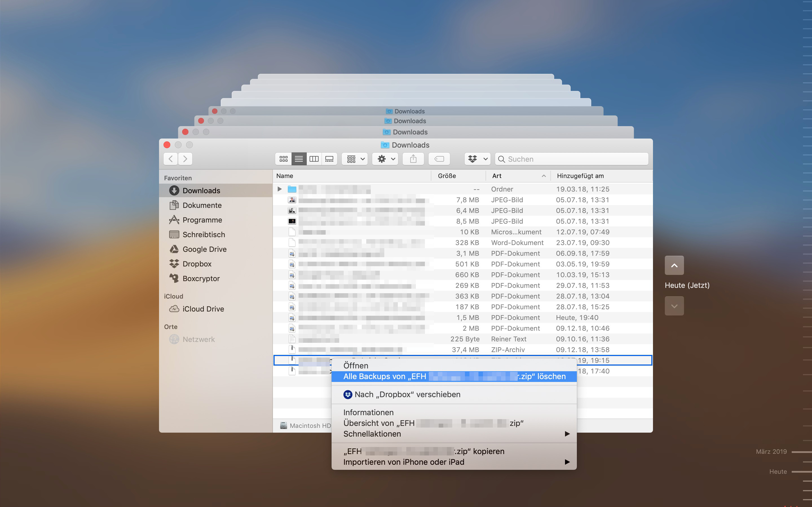
Task: Choose 'Informationen' in the context menu
Action: 368,412
